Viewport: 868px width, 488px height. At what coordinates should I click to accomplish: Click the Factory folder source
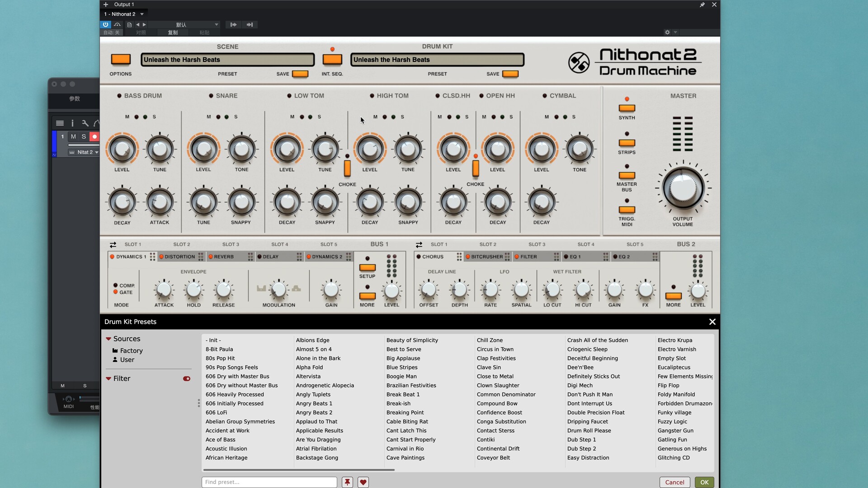coord(127,351)
